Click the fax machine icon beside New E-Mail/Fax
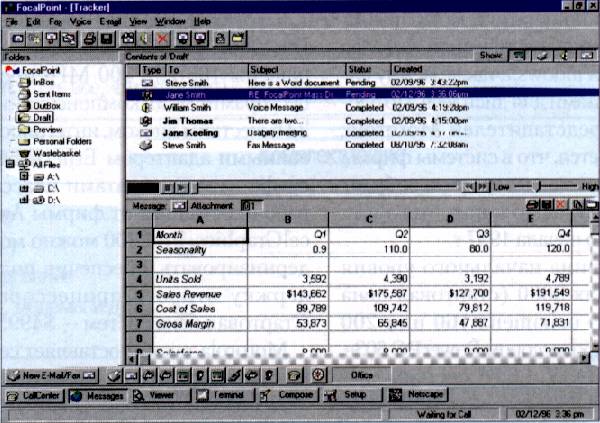Screen dimensions: 600x423 [x=113, y=376]
